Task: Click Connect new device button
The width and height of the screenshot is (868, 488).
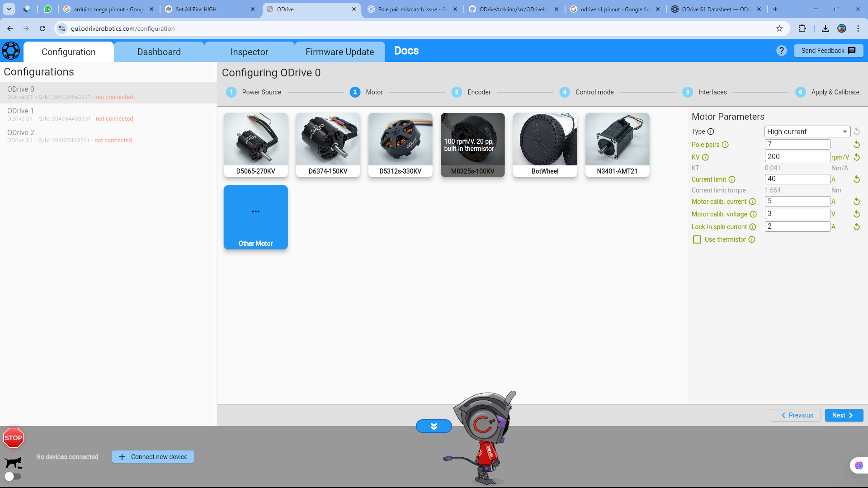Action: 153,457
